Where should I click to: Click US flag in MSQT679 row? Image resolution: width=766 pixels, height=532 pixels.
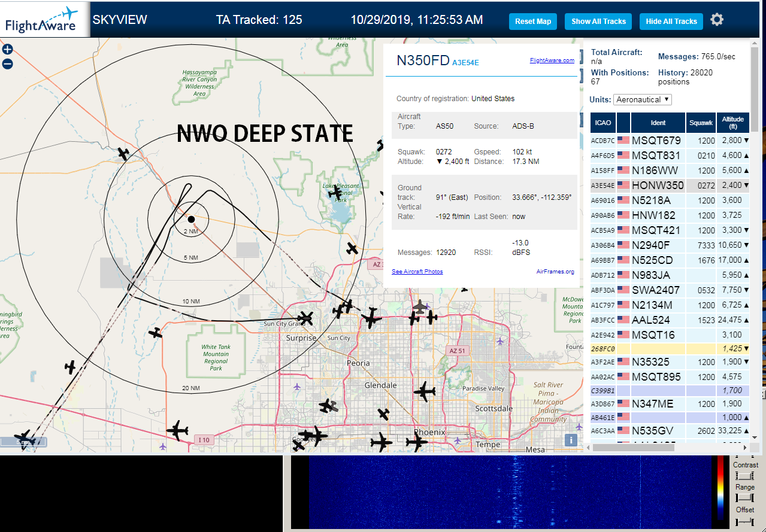pyautogui.click(x=623, y=141)
